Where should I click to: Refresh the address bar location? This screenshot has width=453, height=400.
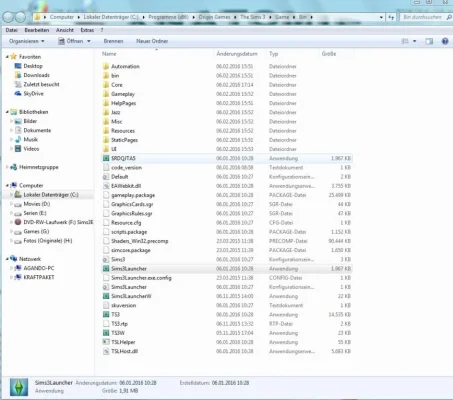(391, 17)
